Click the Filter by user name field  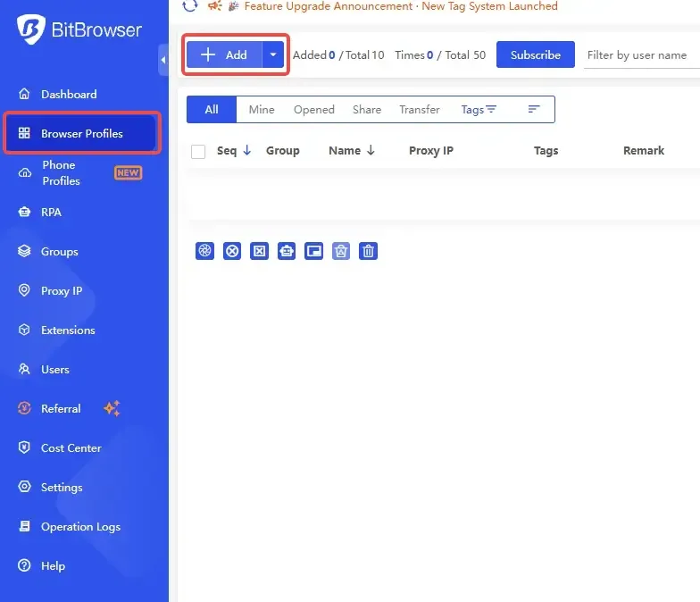tap(641, 55)
